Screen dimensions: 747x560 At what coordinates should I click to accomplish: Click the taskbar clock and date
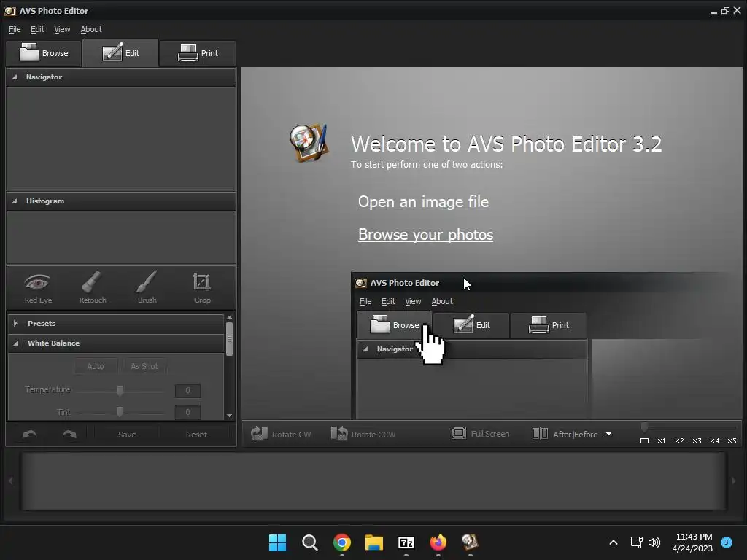pos(692,542)
